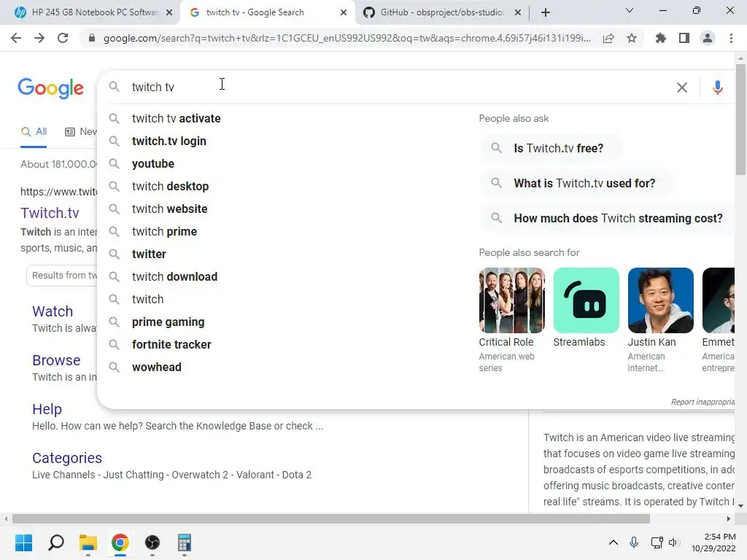Image resolution: width=747 pixels, height=560 pixels.
Task: Open the Streamlabs thumbnail
Action: [x=586, y=300]
